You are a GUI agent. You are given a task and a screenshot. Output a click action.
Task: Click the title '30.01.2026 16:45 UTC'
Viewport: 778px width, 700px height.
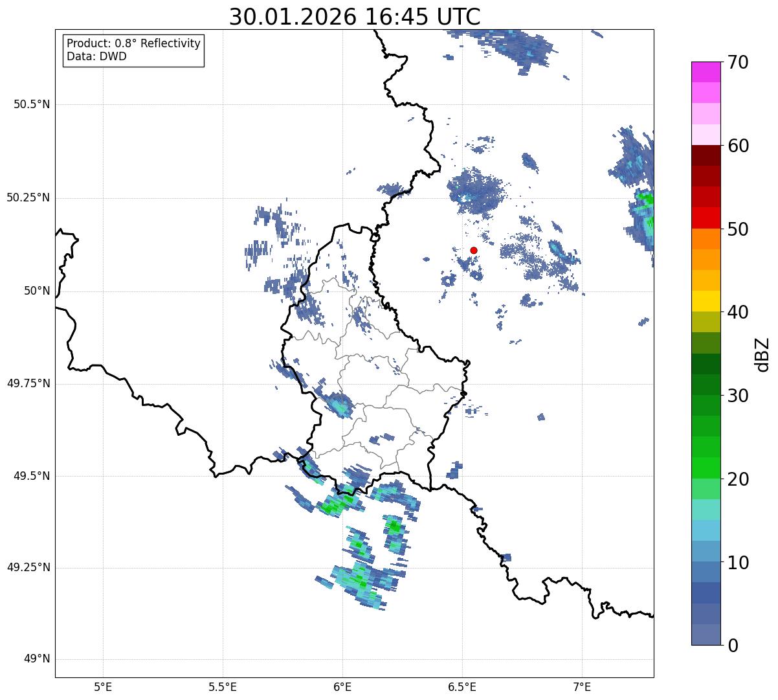coord(355,17)
